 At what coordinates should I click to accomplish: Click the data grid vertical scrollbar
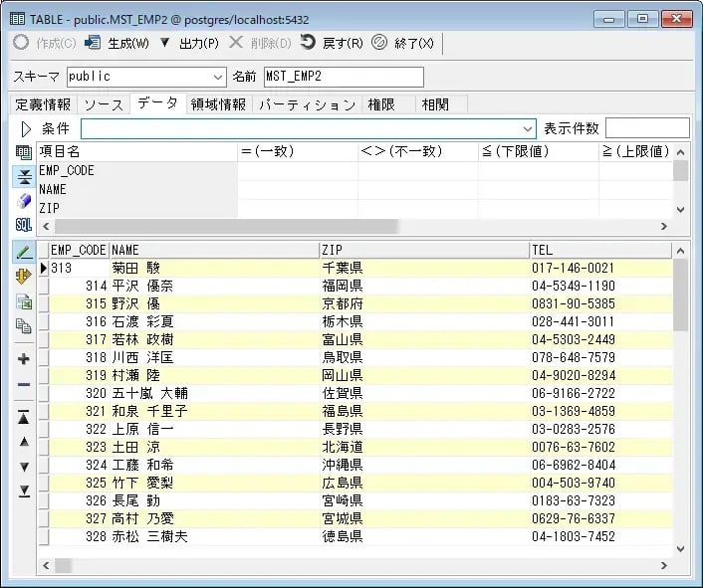(680, 398)
